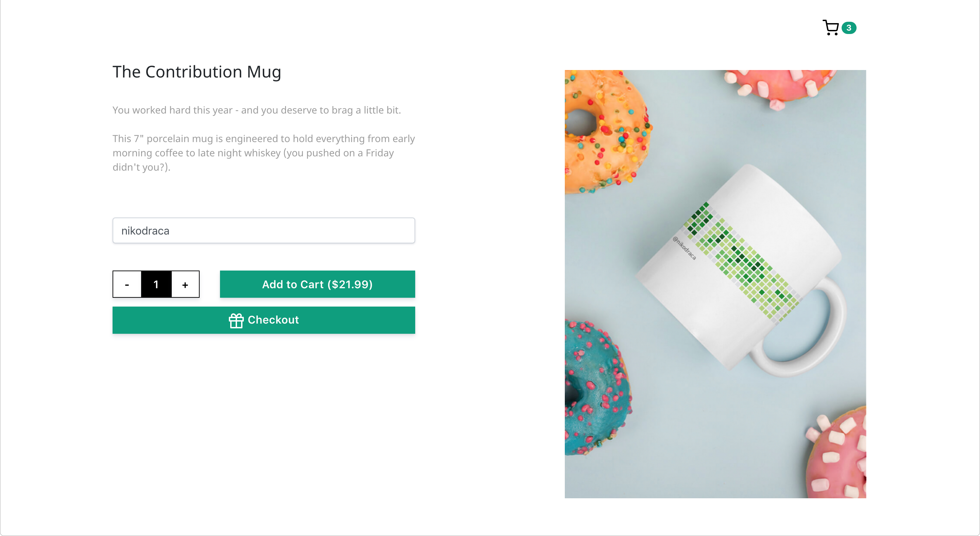Click the @nikodraca text on the mug
The height and width of the screenshot is (536, 980).
pyautogui.click(x=685, y=248)
